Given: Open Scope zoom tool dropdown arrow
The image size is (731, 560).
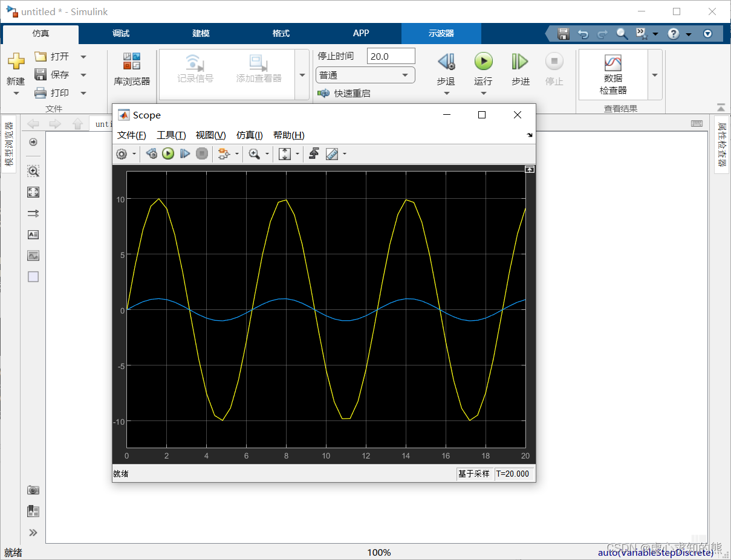Looking at the screenshot, I should (x=267, y=154).
